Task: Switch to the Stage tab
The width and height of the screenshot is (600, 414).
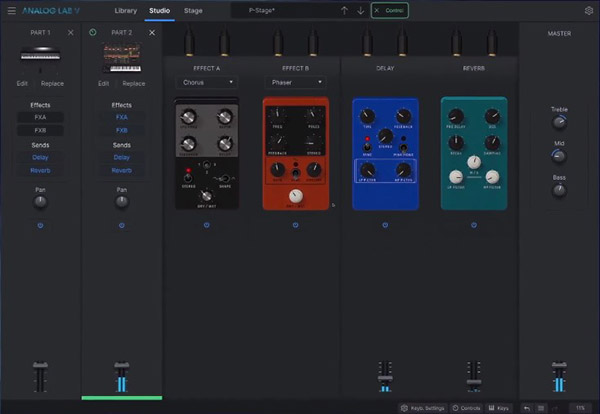Action: click(193, 10)
